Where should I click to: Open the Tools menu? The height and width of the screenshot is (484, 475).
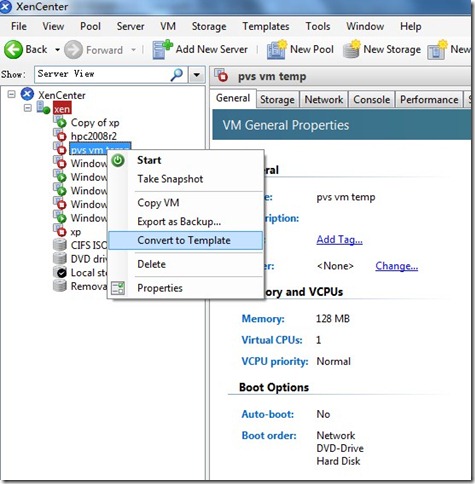[318, 26]
